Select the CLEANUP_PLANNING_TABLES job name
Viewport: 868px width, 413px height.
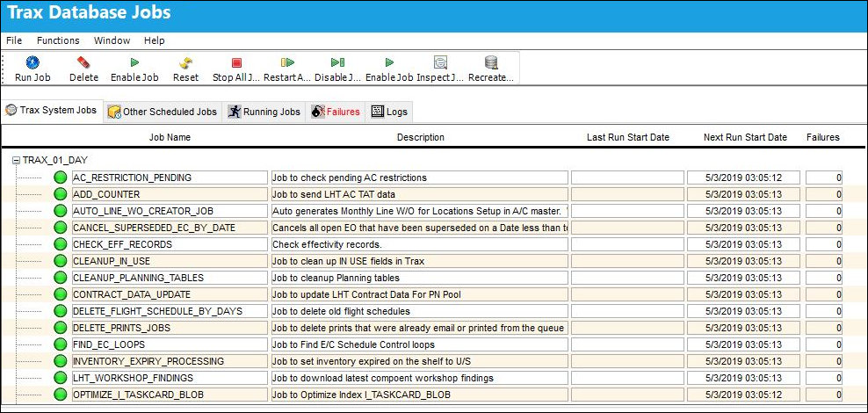[x=170, y=278]
